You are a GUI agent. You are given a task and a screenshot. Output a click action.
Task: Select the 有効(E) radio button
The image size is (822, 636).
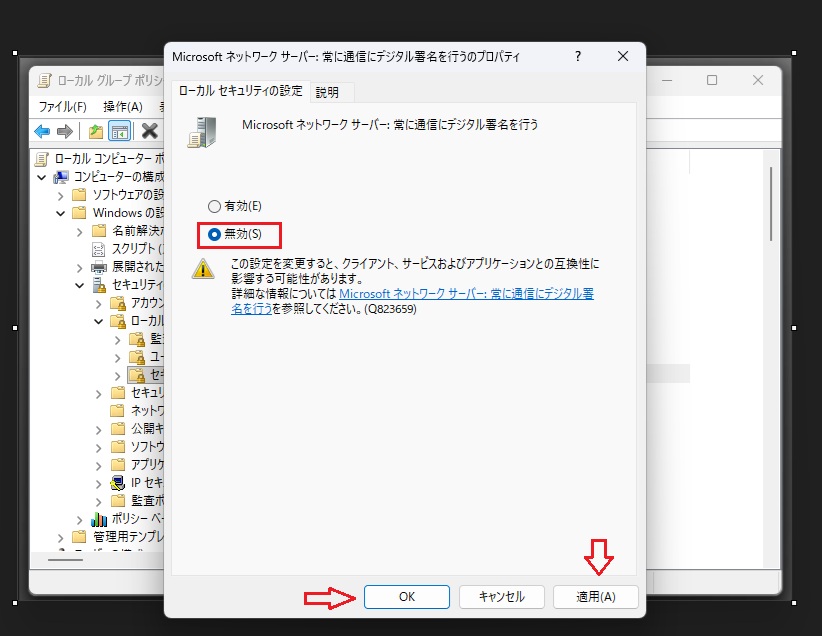pyautogui.click(x=214, y=206)
